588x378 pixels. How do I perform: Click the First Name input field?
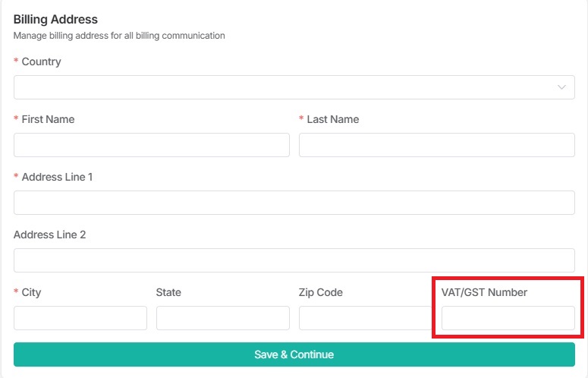152,145
